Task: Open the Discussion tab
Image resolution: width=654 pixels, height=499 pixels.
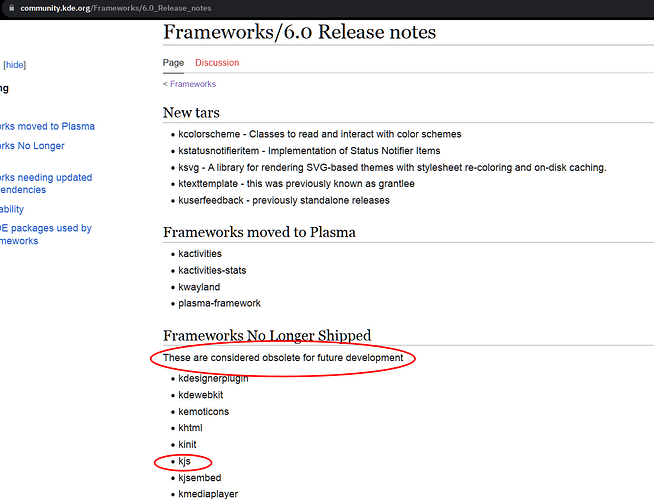Action: (217, 63)
